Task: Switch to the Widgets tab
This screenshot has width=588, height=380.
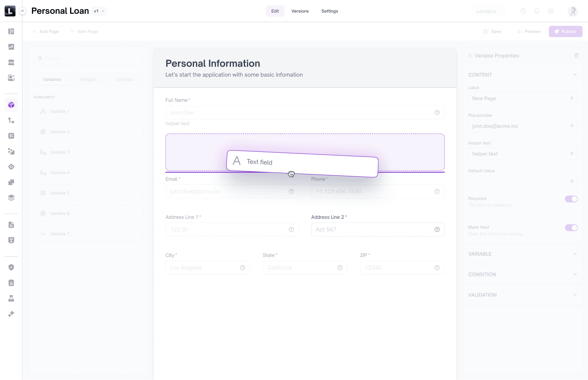Action: (88, 80)
